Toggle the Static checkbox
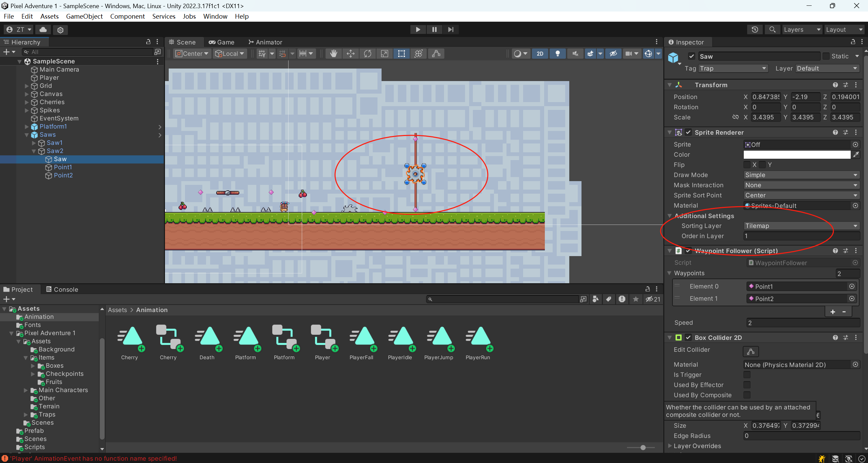Image resolution: width=868 pixels, height=463 pixels. [x=826, y=56]
